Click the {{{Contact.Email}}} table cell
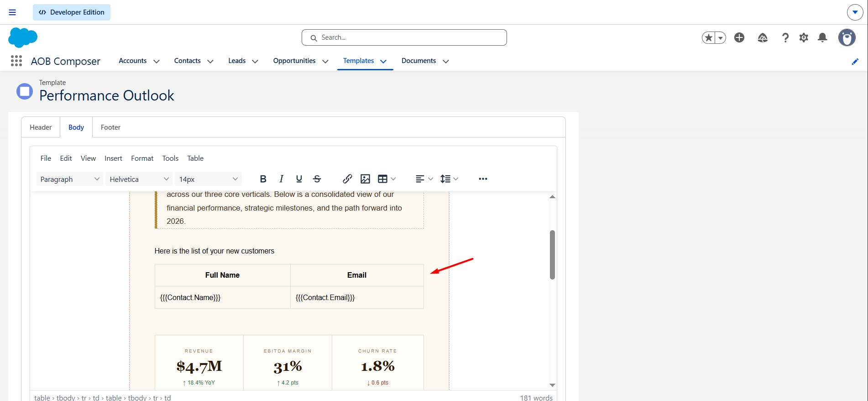This screenshot has height=401, width=868. (x=357, y=297)
